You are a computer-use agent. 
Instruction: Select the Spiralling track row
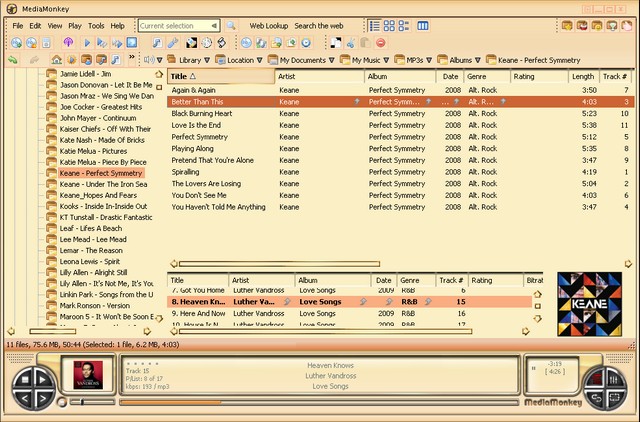pos(400,172)
